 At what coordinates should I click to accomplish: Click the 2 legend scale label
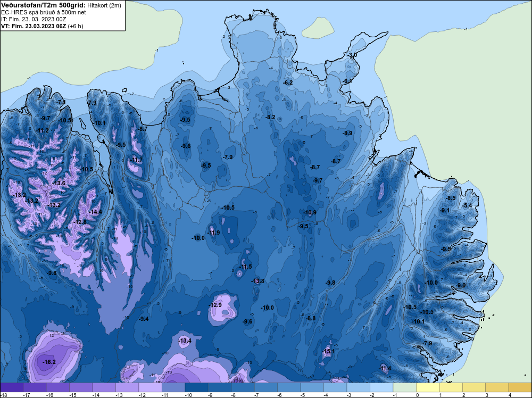point(464,395)
